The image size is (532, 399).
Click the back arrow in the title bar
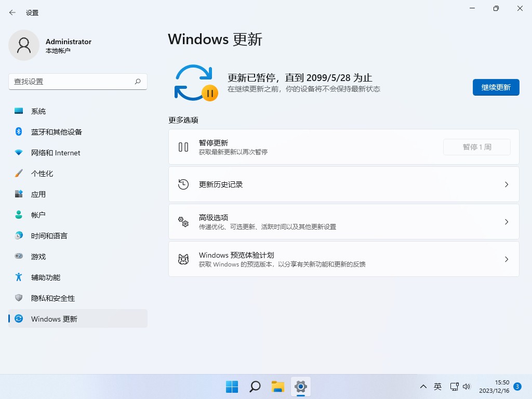[x=12, y=12]
